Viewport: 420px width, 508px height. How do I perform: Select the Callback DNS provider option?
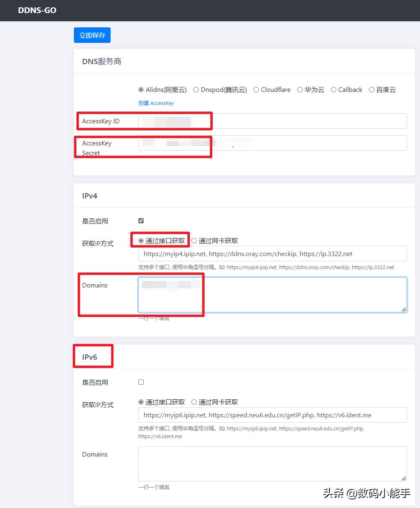(333, 89)
